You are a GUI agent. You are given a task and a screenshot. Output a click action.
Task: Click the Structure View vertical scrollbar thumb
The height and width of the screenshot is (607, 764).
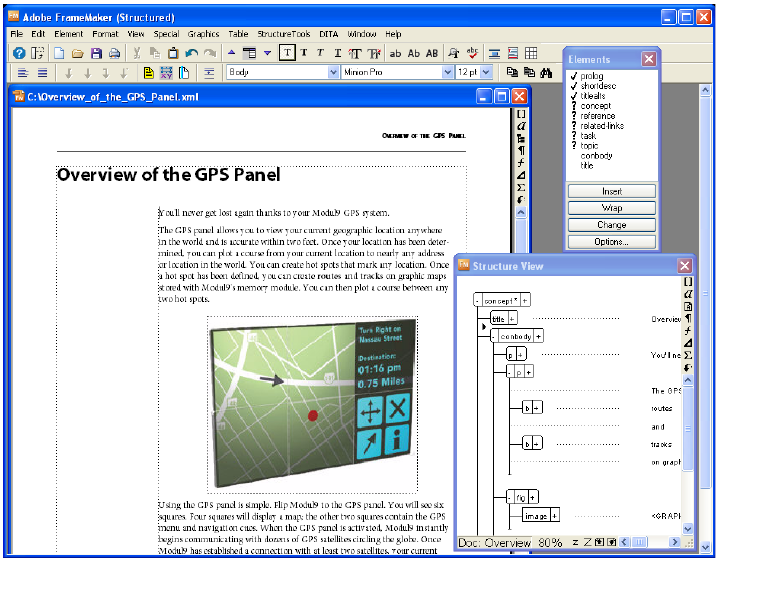688,429
